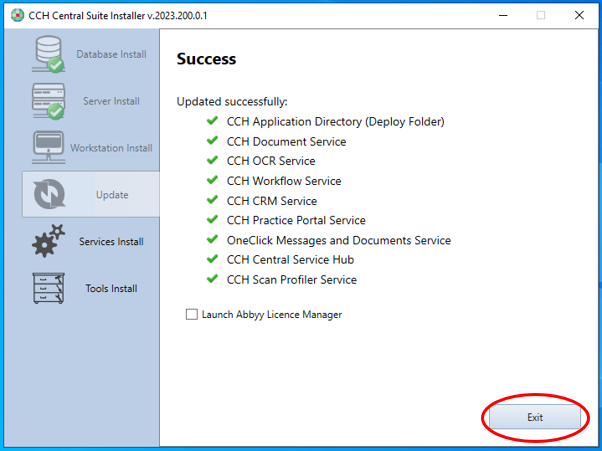
Task: Click 'CCH Practice Portal Service' text
Action: pos(296,220)
